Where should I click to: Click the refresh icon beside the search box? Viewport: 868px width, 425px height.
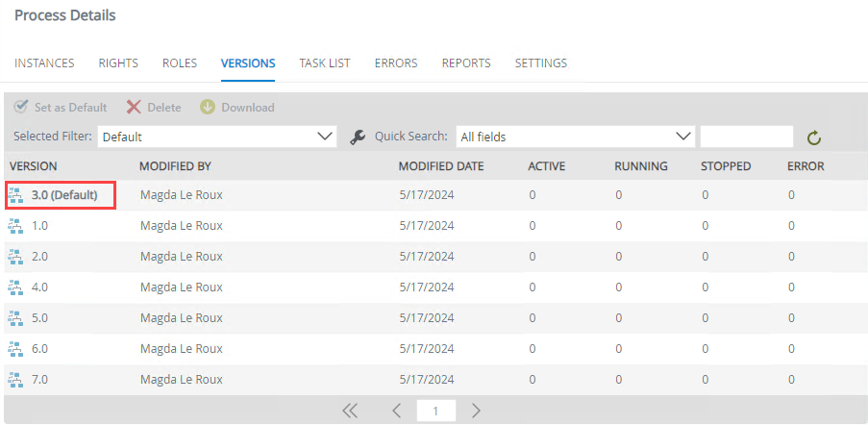tap(813, 137)
